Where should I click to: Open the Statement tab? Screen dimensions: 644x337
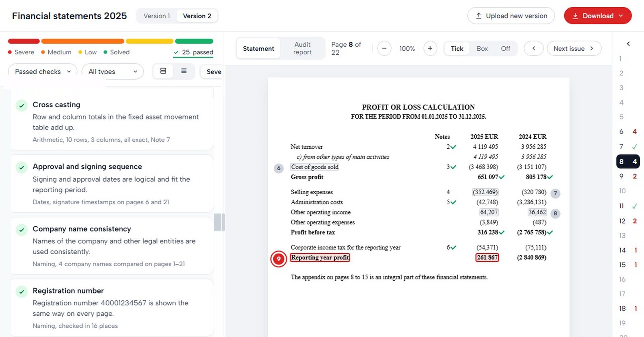pyautogui.click(x=258, y=49)
